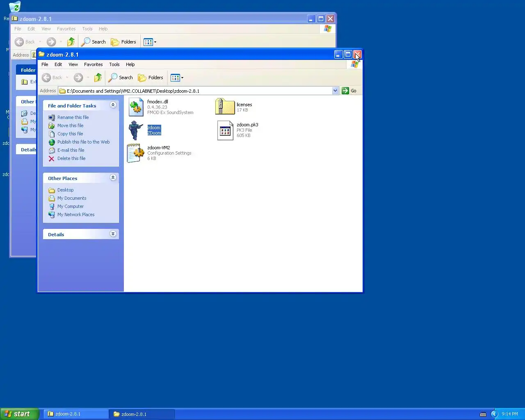Click Delete this file
This screenshot has height=420, width=525.
[71, 158]
